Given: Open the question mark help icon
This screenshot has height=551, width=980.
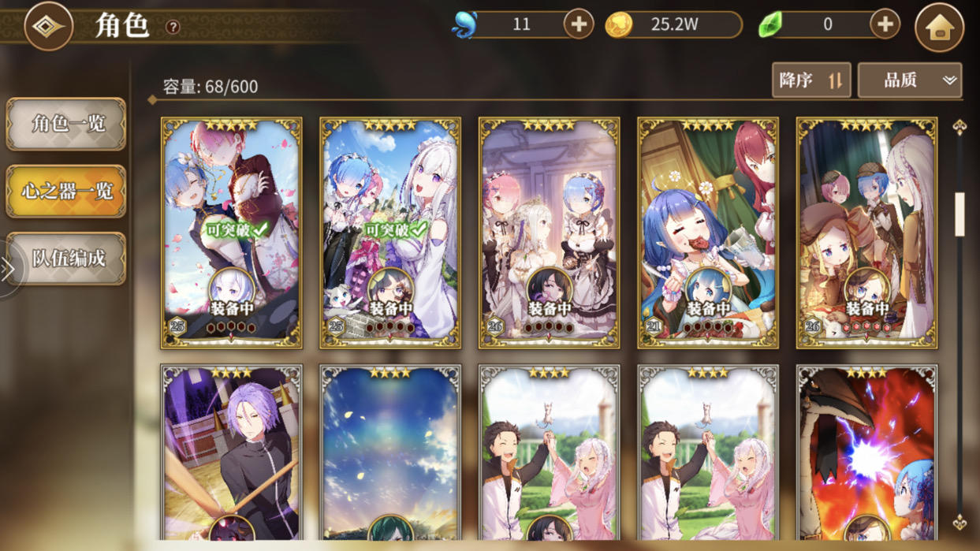Looking at the screenshot, I should [x=173, y=28].
